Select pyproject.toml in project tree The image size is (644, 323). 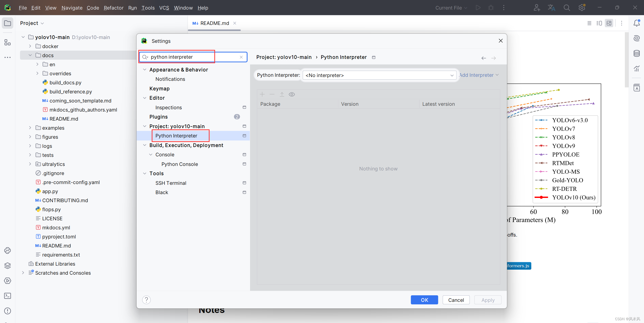[x=59, y=237]
